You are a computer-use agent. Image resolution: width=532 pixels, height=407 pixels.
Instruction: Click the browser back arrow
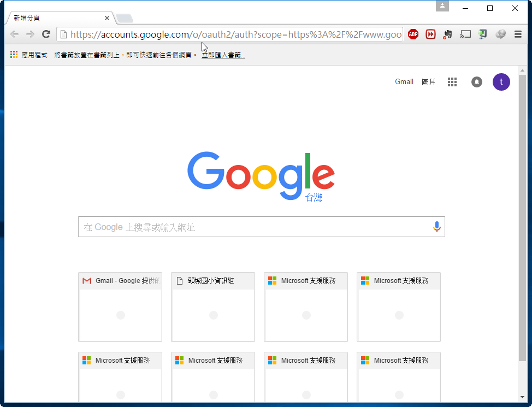(x=14, y=34)
